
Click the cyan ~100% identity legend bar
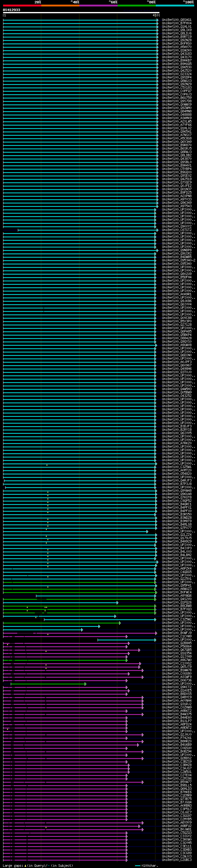pyautogui.click(x=175, y=6)
